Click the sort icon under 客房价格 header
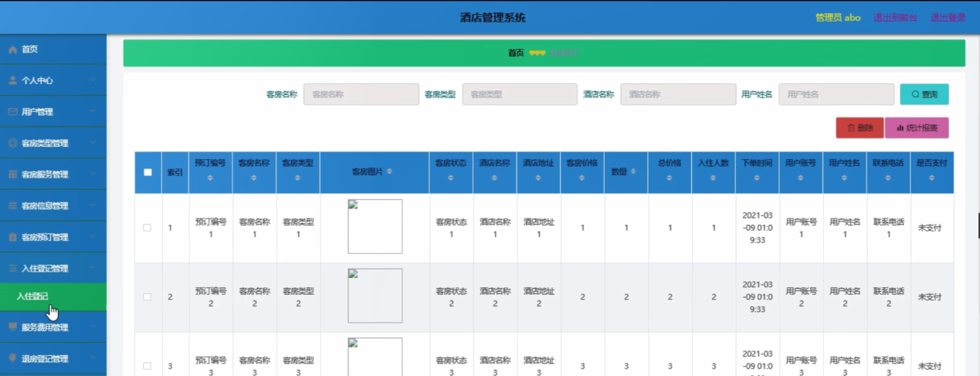 582,178
